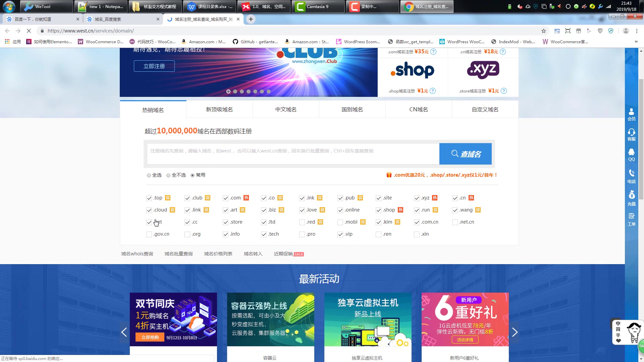Uncheck the .xyz domain extension checkbox

point(417,198)
